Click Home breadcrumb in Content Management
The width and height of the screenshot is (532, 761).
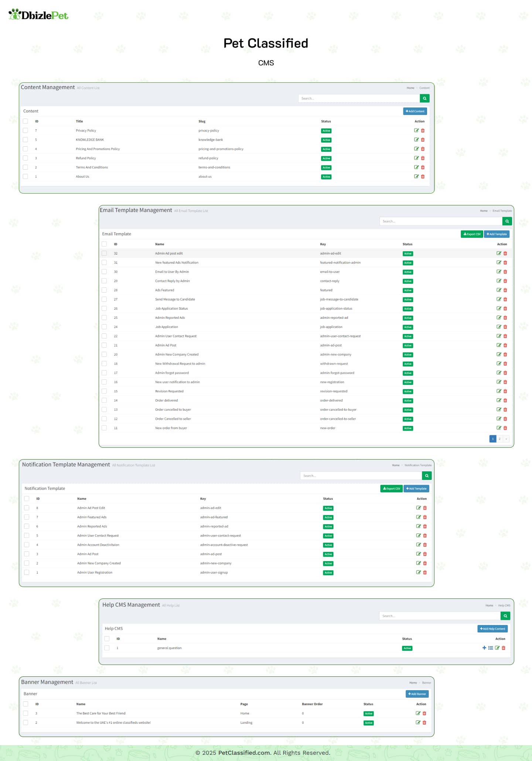410,88
